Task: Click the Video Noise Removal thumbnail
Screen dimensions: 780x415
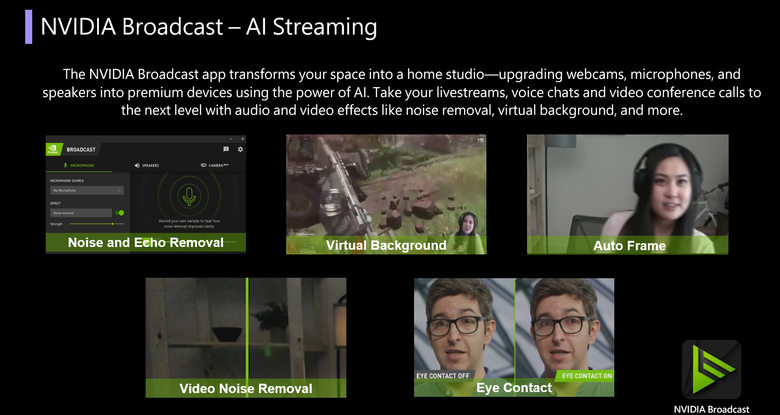Action: click(246, 337)
